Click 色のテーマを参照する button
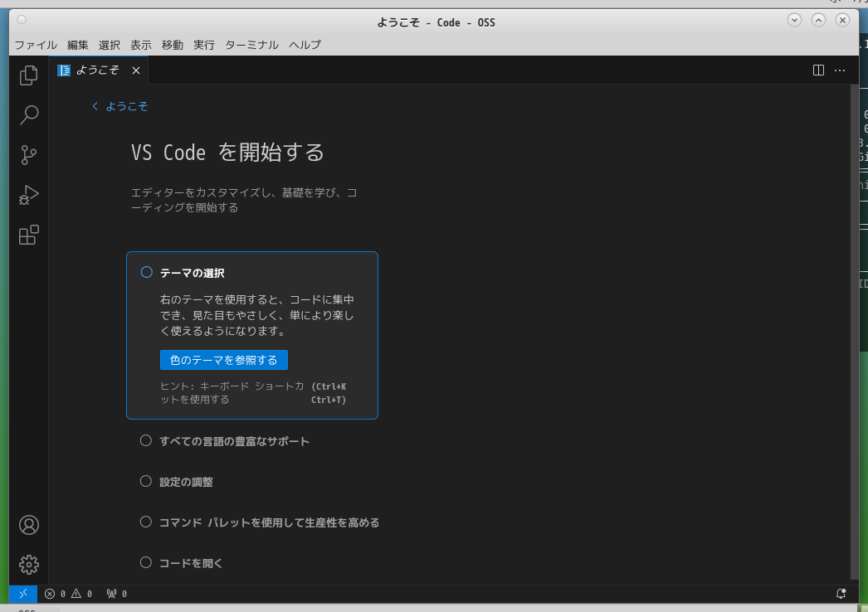This screenshot has height=612, width=868. (224, 360)
